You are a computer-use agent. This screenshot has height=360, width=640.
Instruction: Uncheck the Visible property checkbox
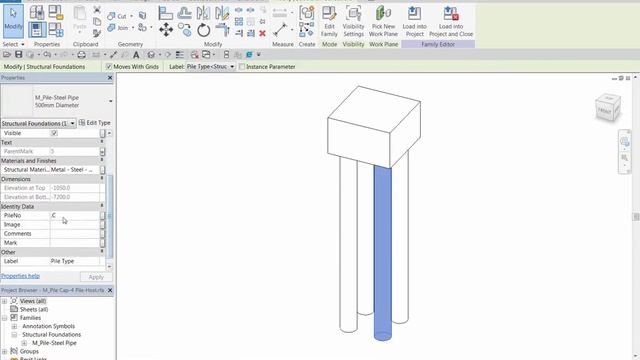pos(54,133)
